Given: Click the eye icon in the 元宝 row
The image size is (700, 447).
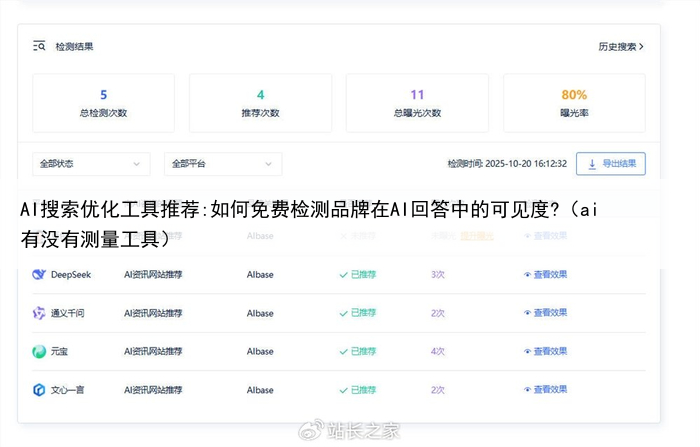Looking at the screenshot, I should pos(527,352).
